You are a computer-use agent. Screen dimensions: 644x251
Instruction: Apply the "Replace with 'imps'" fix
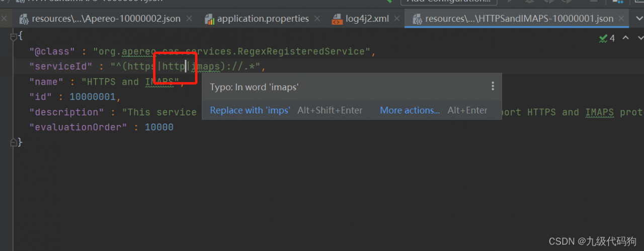point(250,110)
